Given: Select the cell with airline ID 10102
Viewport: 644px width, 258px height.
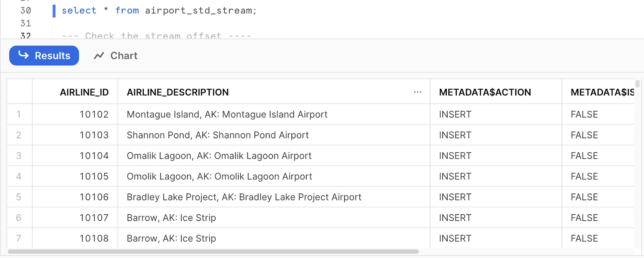Looking at the screenshot, I should coord(94,114).
